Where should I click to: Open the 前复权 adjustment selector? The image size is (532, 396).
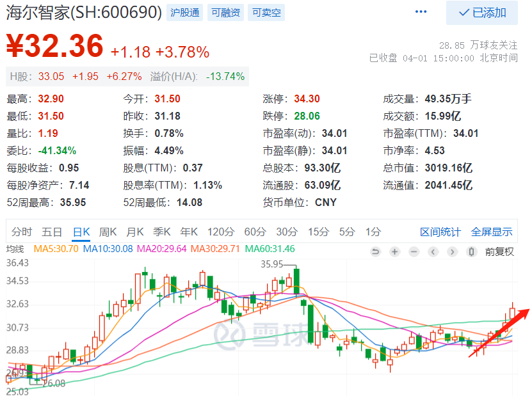click(x=499, y=252)
